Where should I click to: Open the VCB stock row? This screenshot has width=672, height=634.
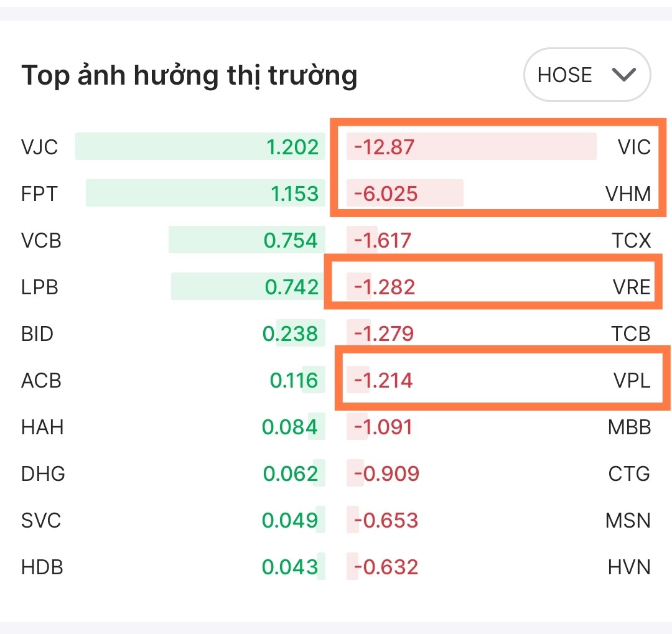pyautogui.click(x=41, y=240)
